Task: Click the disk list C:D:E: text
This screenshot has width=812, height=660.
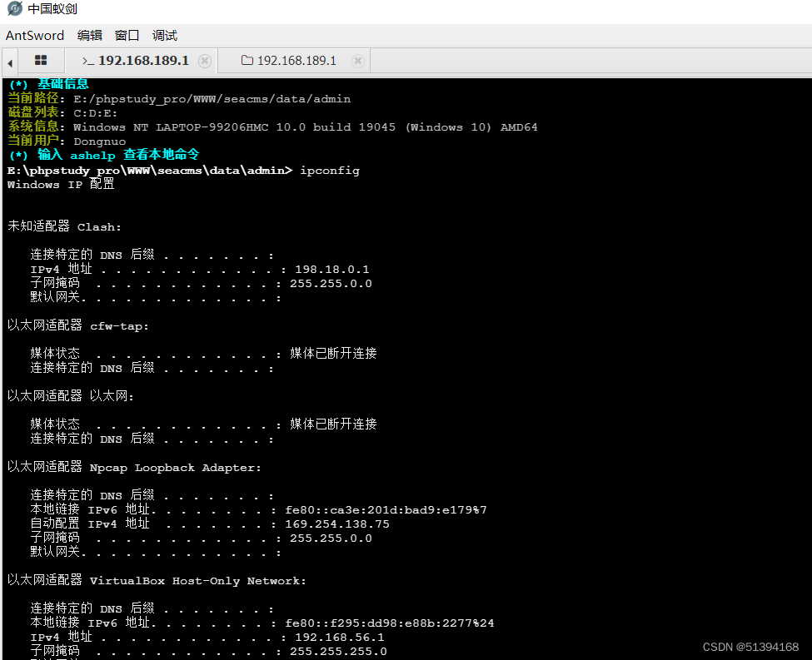Action: [x=95, y=113]
